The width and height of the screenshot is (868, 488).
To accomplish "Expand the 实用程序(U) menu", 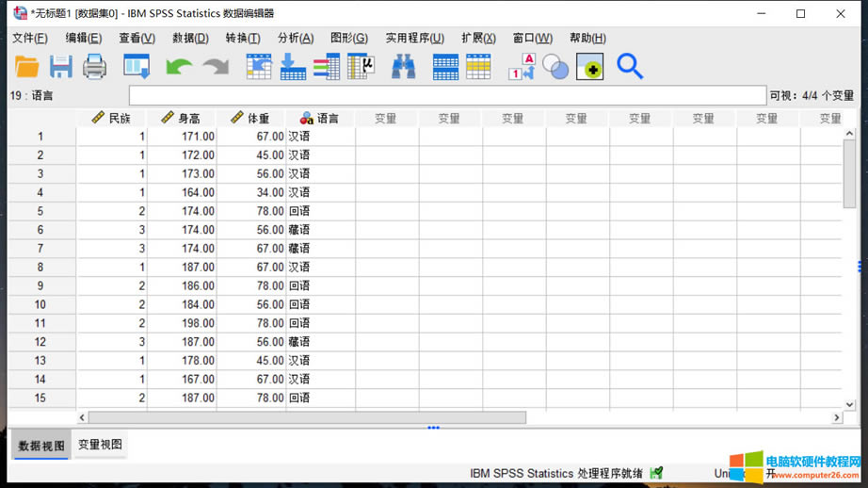I will [x=414, y=38].
